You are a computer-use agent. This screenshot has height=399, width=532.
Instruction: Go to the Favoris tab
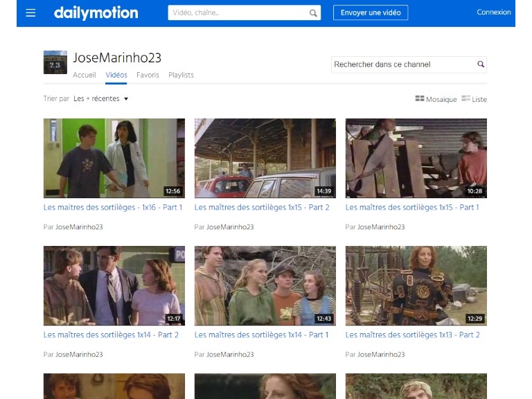point(148,75)
